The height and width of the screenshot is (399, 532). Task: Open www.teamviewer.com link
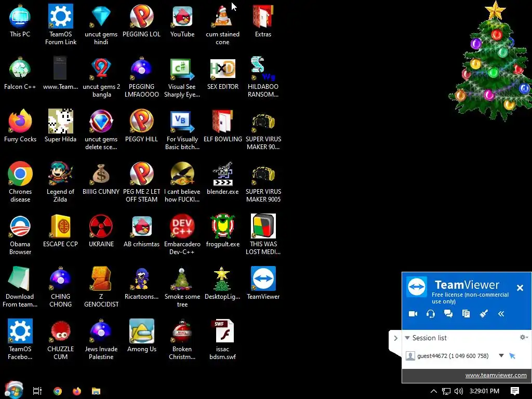pyautogui.click(x=496, y=375)
